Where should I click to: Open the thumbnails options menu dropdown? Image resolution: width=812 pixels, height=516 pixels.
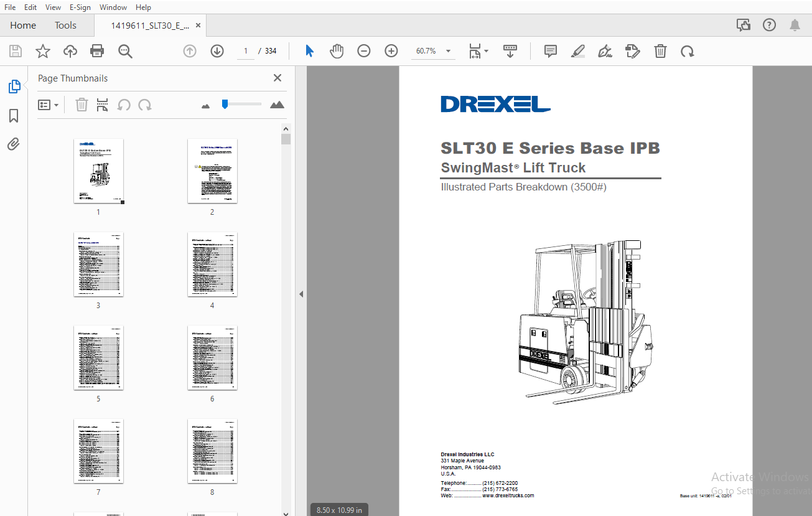coord(48,105)
